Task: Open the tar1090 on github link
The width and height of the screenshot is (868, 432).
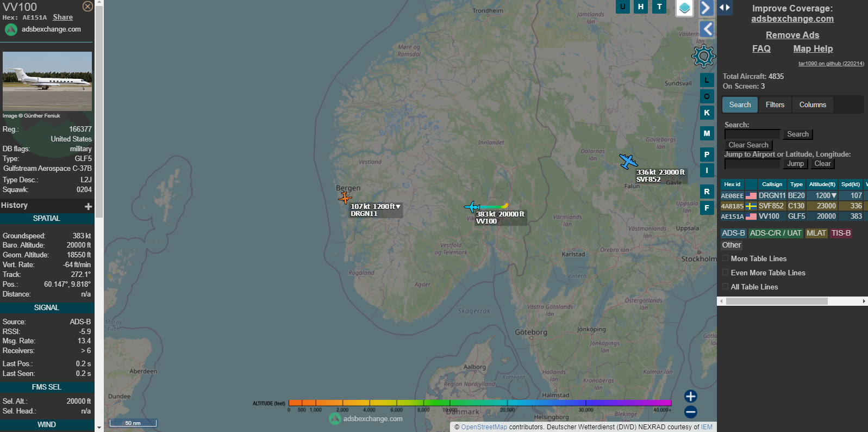Action: 831,64
